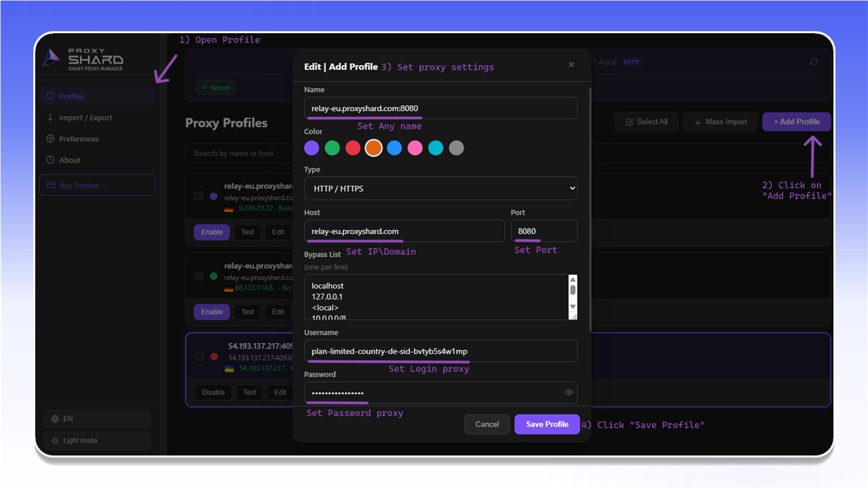Viewport: 868px width, 488px height.
Task: Click the ProxyShard logo
Action: tap(83, 59)
